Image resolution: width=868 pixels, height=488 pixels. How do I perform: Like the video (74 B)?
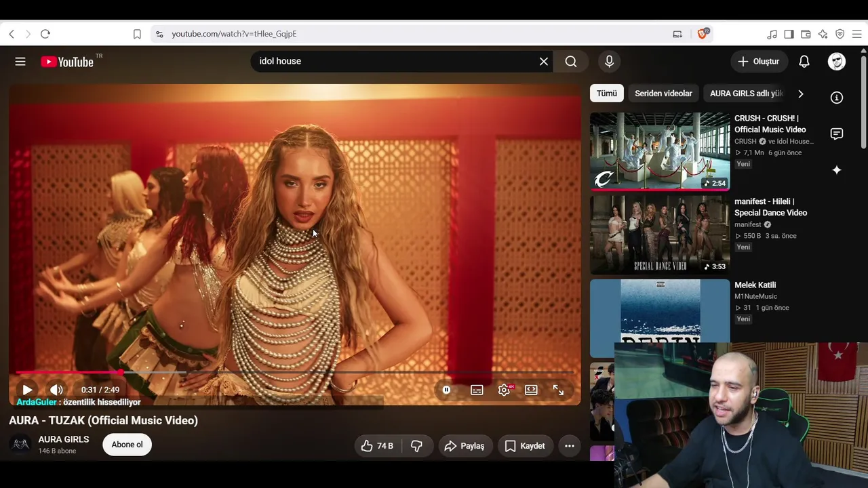(378, 446)
